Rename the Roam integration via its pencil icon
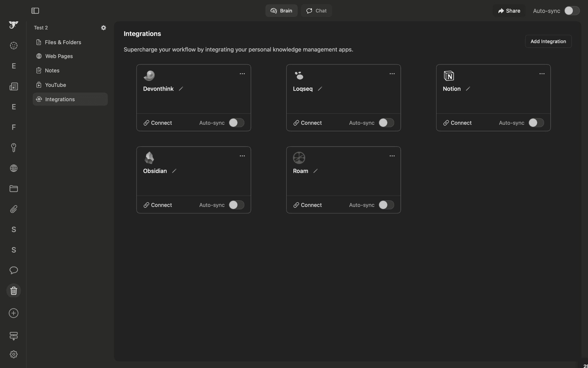 (x=316, y=171)
